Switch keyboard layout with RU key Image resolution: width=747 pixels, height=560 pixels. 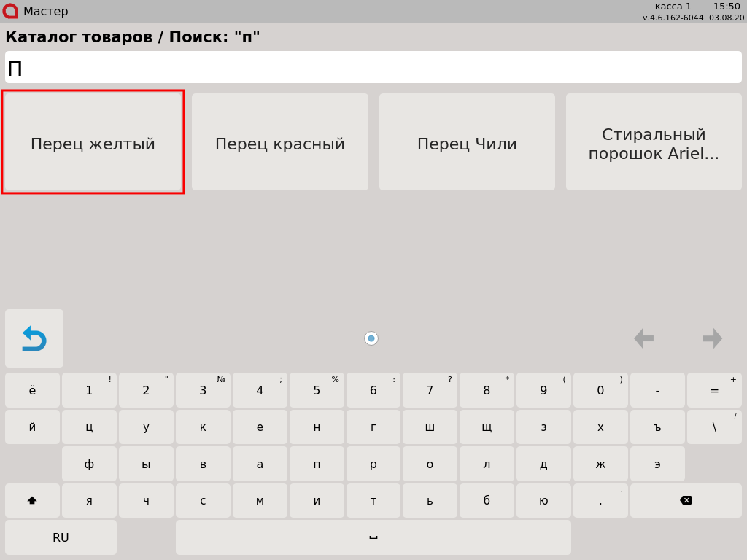(61, 537)
